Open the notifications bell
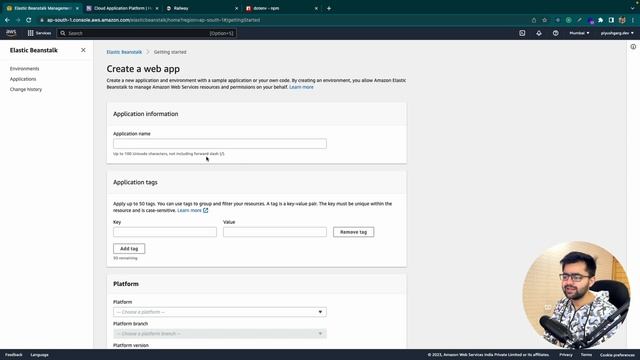 click(539, 33)
